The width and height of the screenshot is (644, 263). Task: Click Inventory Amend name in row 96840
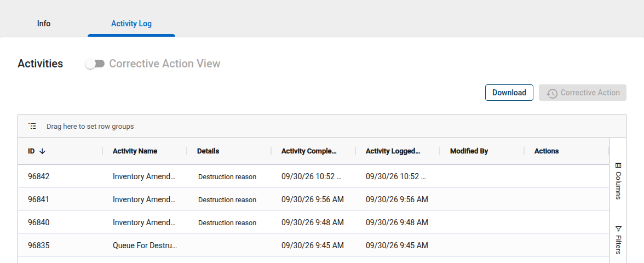click(x=144, y=222)
